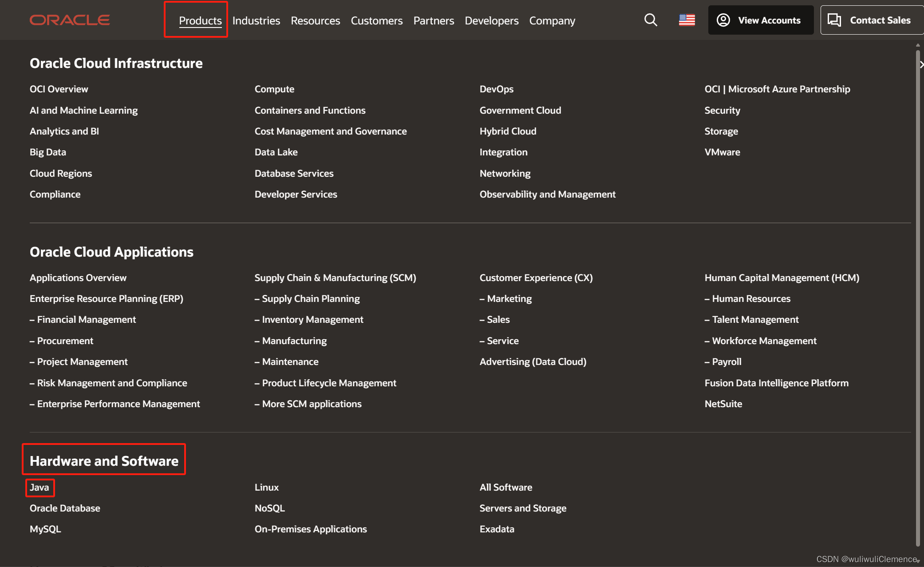The image size is (924, 567).
Task: Select Talent Management link
Action: click(751, 319)
